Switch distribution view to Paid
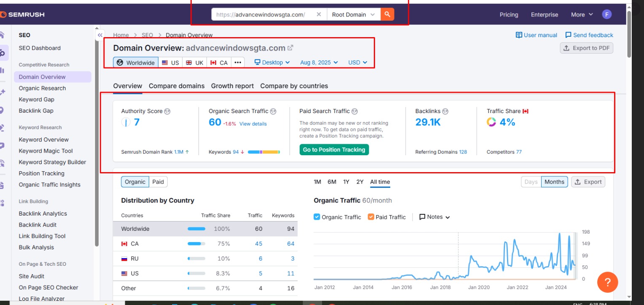This screenshot has height=305, width=644. (158, 182)
